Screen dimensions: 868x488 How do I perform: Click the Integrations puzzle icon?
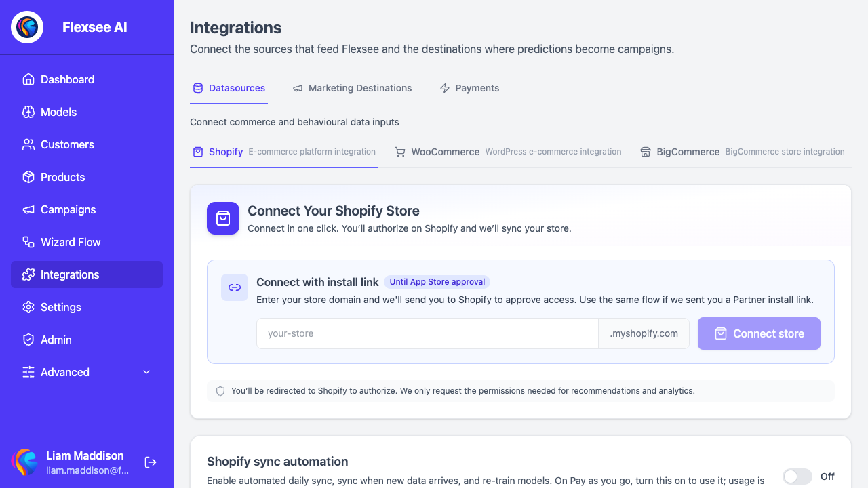(28, 274)
